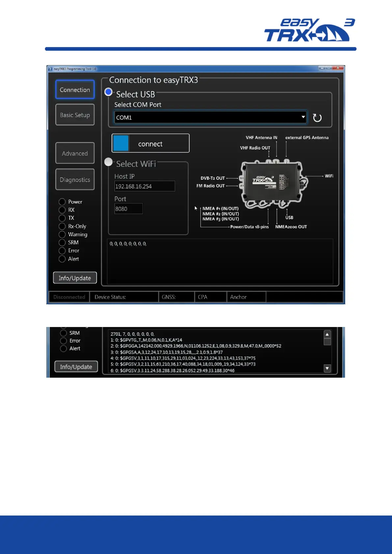Screen dimensions: 392x554
Task: Edit the Port field 8080
Action: pyautogui.click(x=128, y=209)
